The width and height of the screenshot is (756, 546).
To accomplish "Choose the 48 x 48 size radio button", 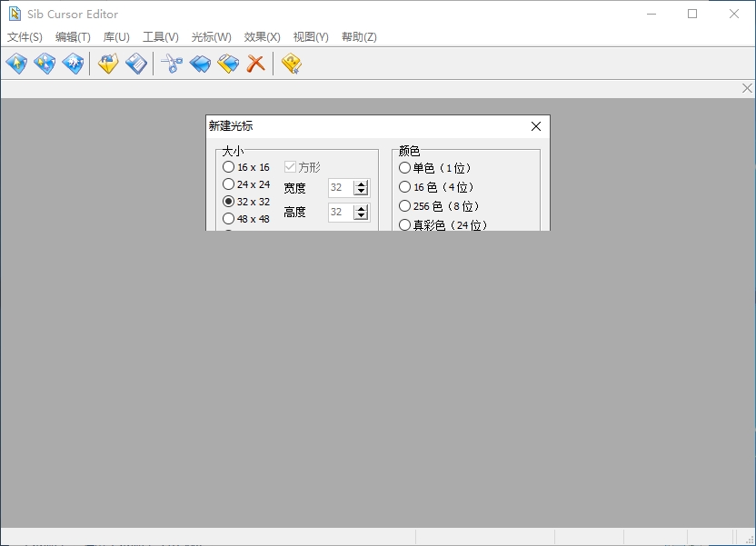I will 228,219.
